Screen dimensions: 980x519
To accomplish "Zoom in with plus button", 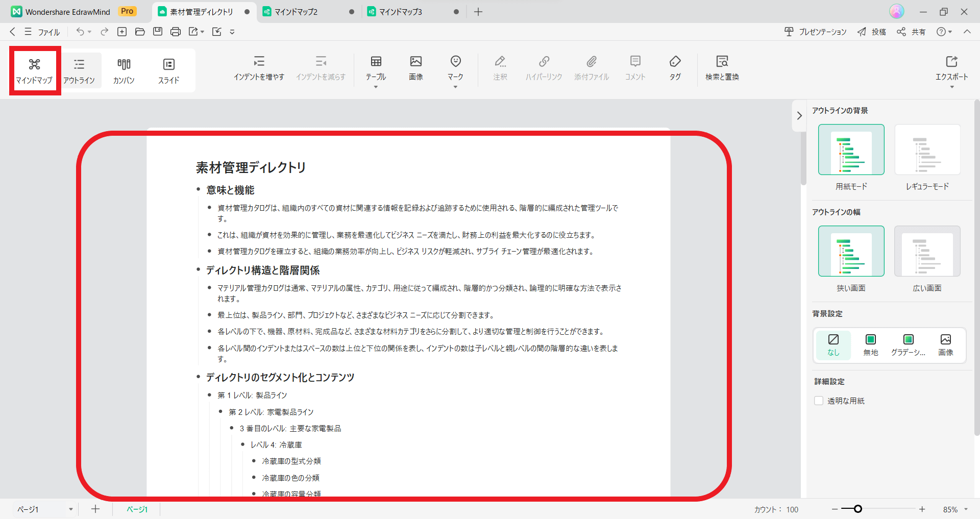I will (922, 509).
